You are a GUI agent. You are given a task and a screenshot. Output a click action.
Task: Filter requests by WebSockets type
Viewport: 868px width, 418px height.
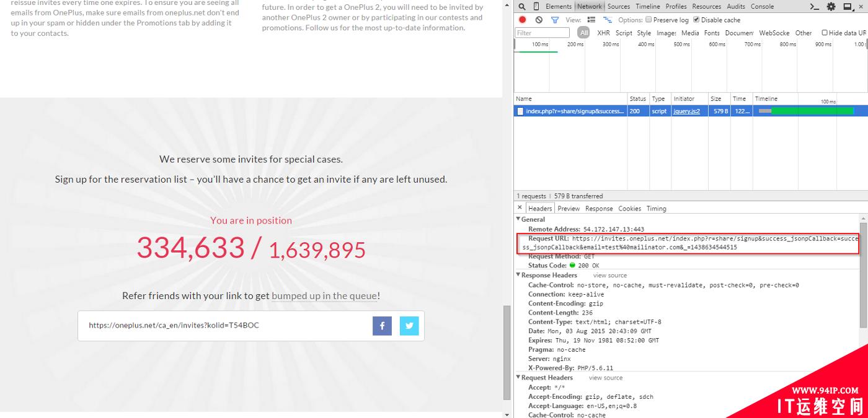click(x=774, y=33)
